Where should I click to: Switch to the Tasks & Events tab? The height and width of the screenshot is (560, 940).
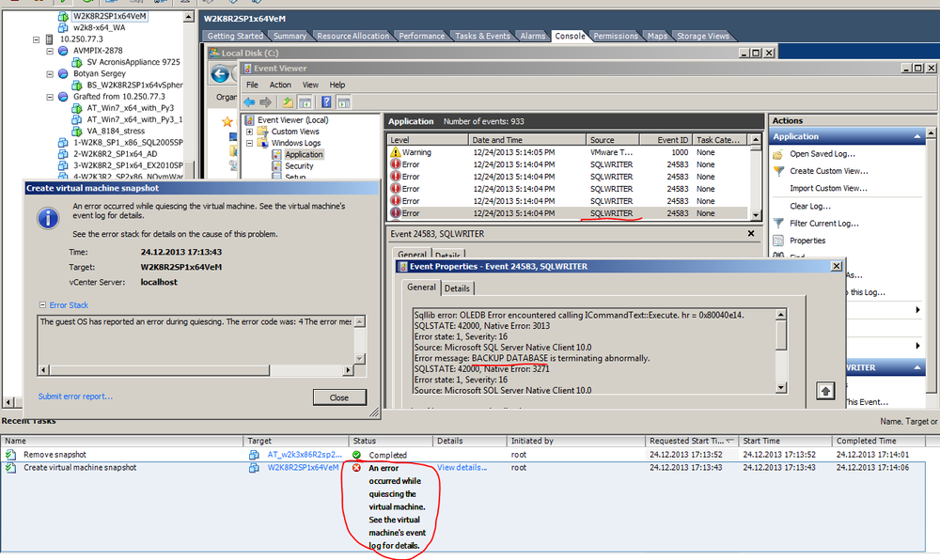click(x=482, y=36)
